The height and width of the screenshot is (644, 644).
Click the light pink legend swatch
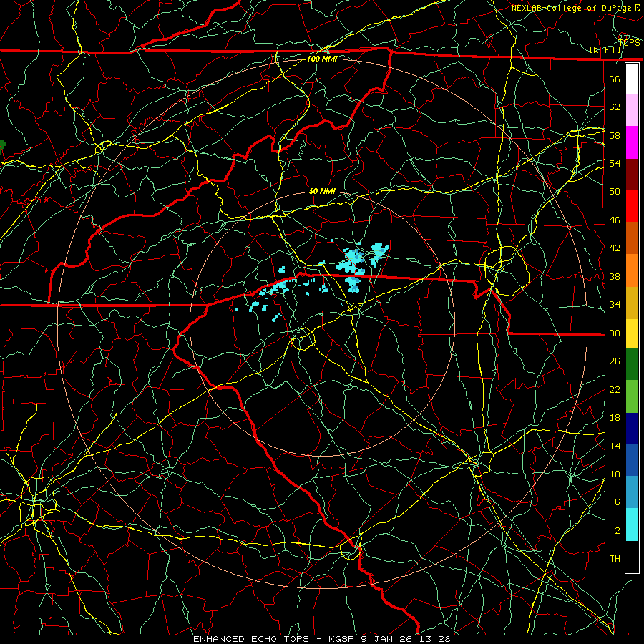point(632,110)
